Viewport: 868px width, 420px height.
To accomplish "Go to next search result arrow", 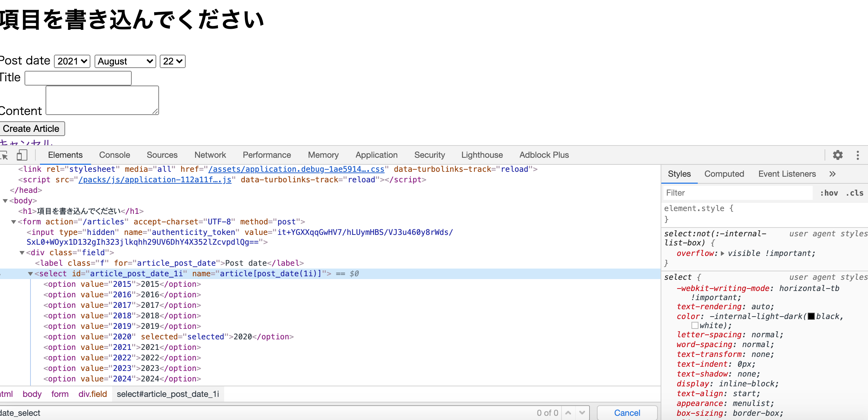I will coord(582,413).
